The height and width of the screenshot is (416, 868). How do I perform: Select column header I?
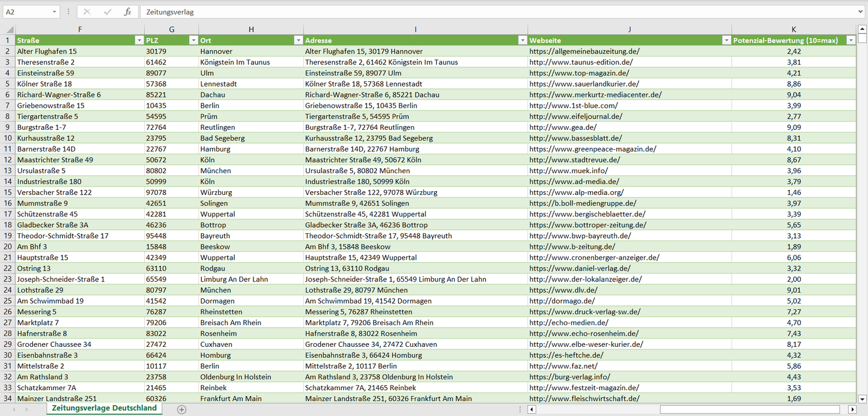tap(415, 29)
